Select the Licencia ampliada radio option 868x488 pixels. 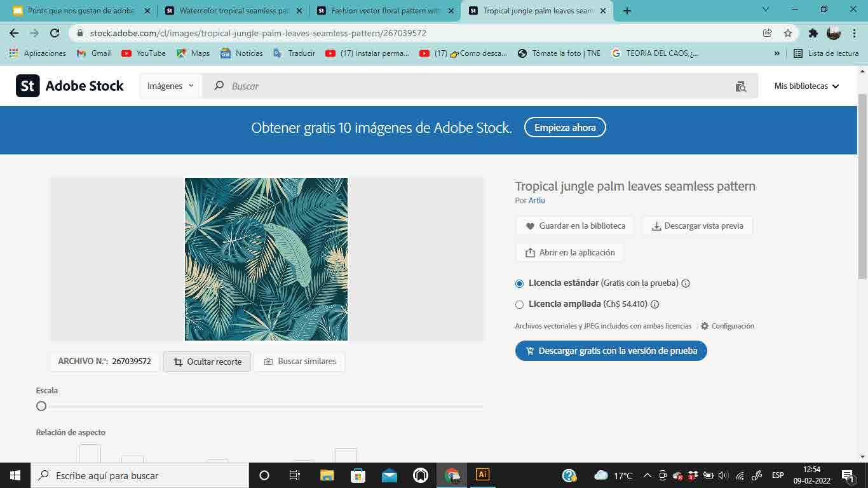(x=520, y=305)
